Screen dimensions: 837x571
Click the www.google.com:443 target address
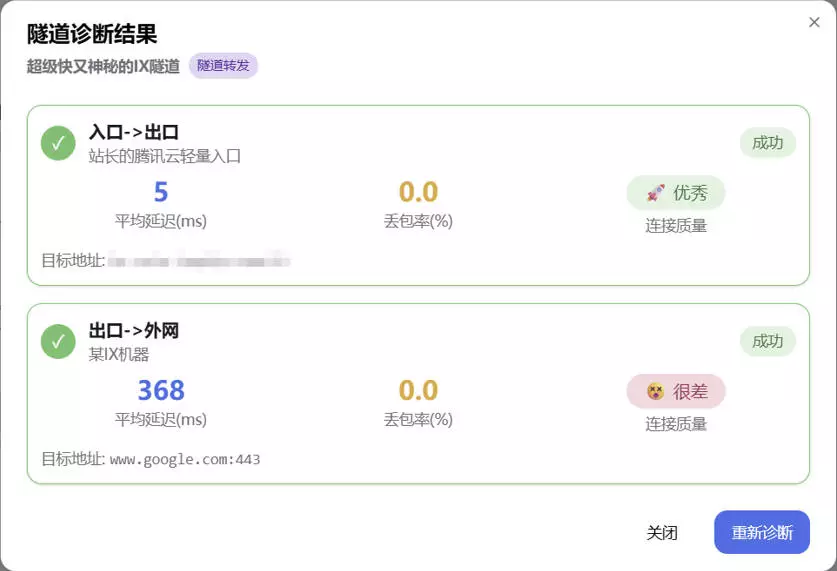pyautogui.click(x=185, y=460)
